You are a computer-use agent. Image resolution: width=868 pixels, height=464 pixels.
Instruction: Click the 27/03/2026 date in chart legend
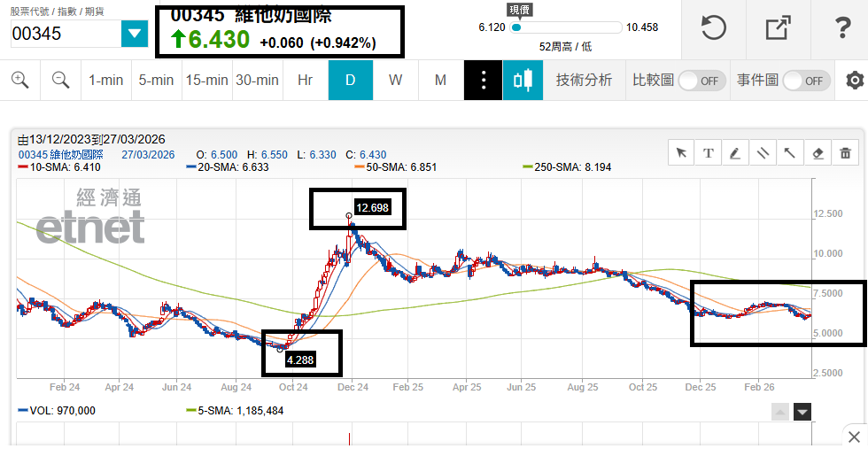pyautogui.click(x=148, y=155)
